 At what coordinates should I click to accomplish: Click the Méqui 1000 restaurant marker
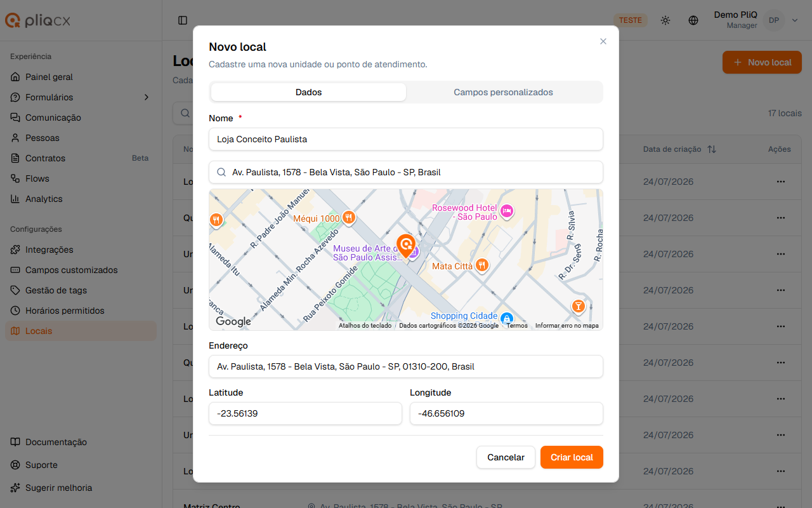click(348, 218)
